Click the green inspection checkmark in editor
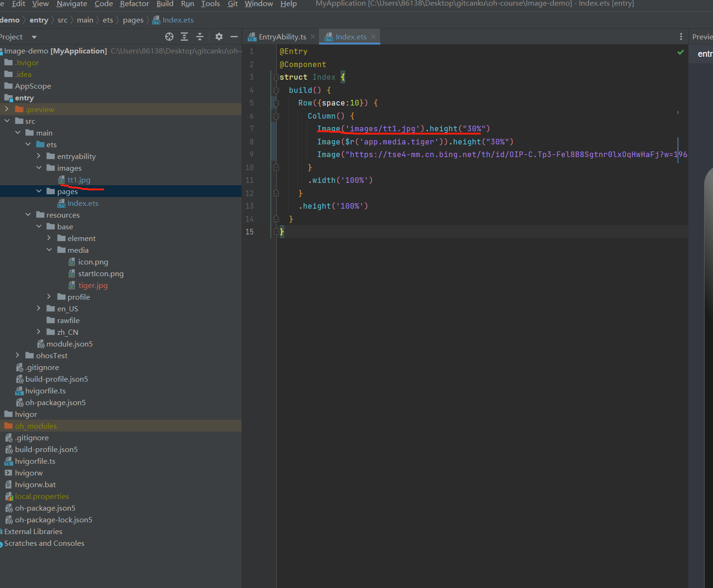Viewport: 713px width, 588px height. [680, 52]
